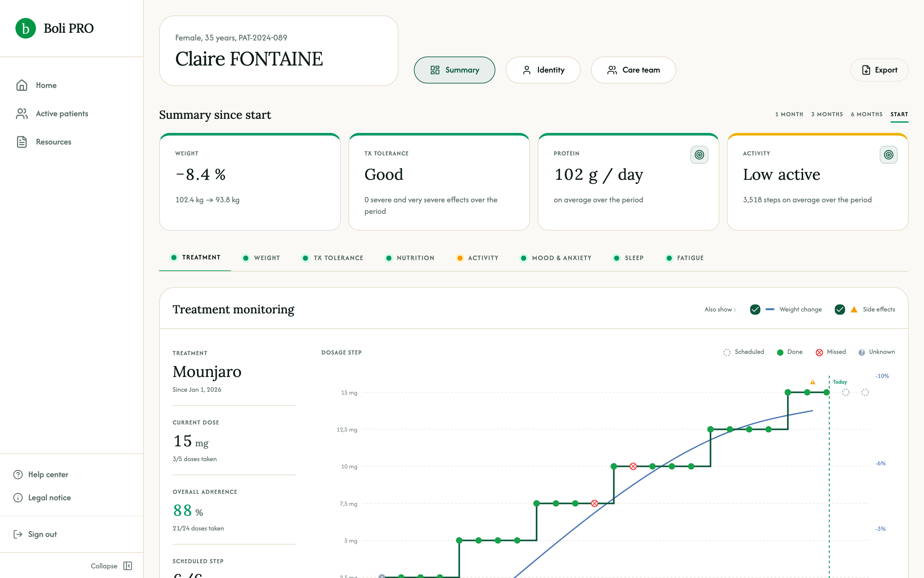Click the '21/24 doses taken' text
Image resolution: width=924 pixels, height=578 pixels.
coord(198,528)
